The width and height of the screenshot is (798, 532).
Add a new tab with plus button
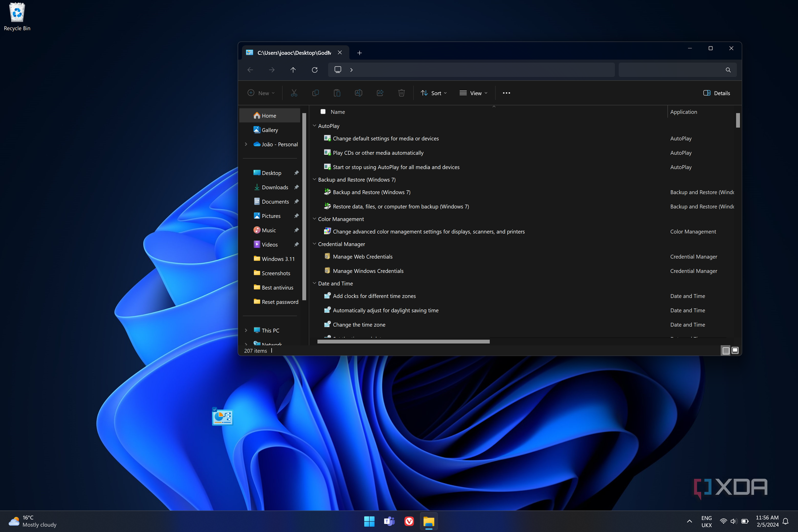(359, 53)
